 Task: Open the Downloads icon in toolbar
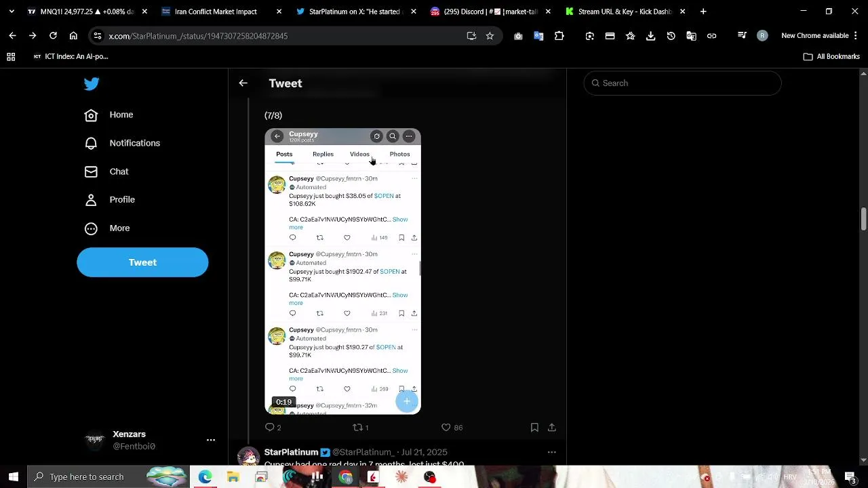pos(650,36)
